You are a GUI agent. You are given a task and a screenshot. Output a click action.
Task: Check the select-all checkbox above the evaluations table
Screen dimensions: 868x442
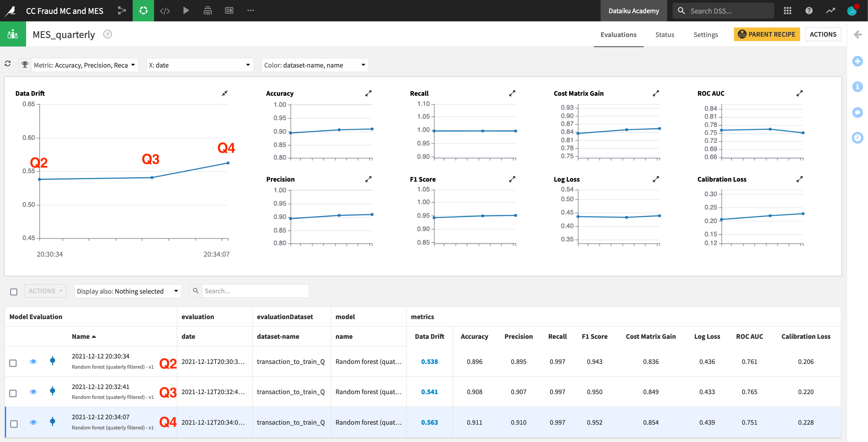pyautogui.click(x=14, y=291)
